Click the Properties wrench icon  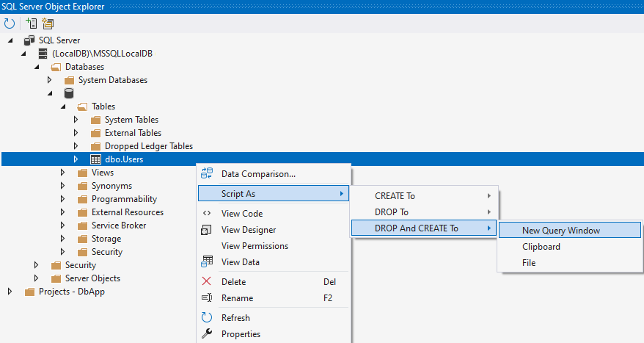[x=207, y=333]
